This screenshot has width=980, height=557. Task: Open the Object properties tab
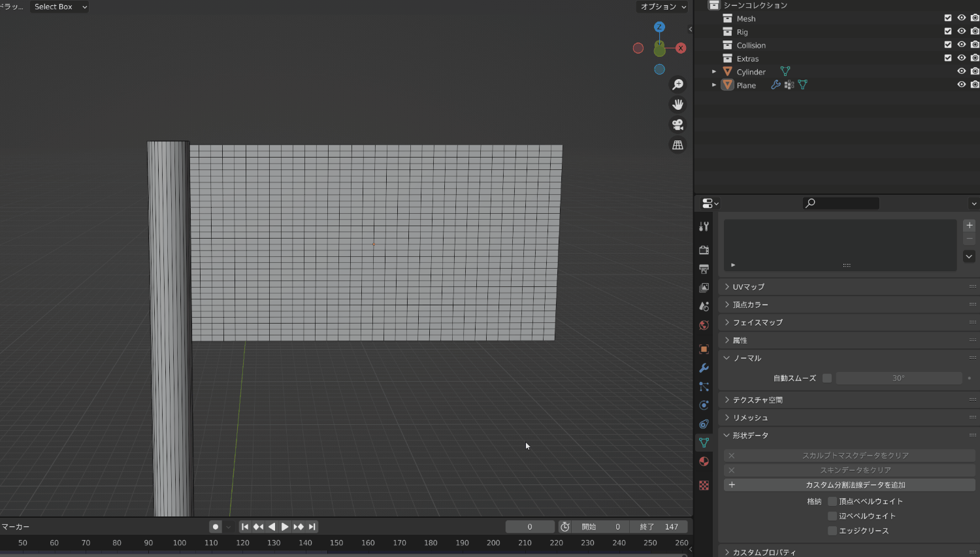704,349
